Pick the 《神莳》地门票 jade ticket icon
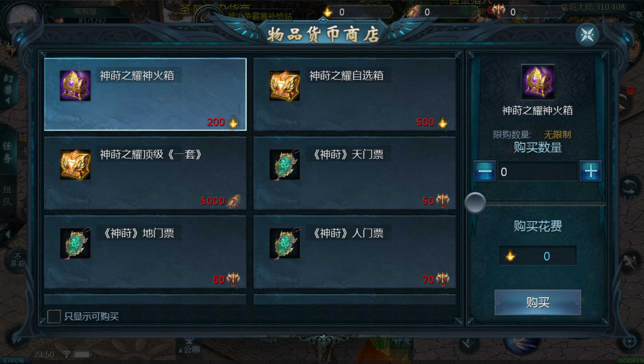 point(75,243)
